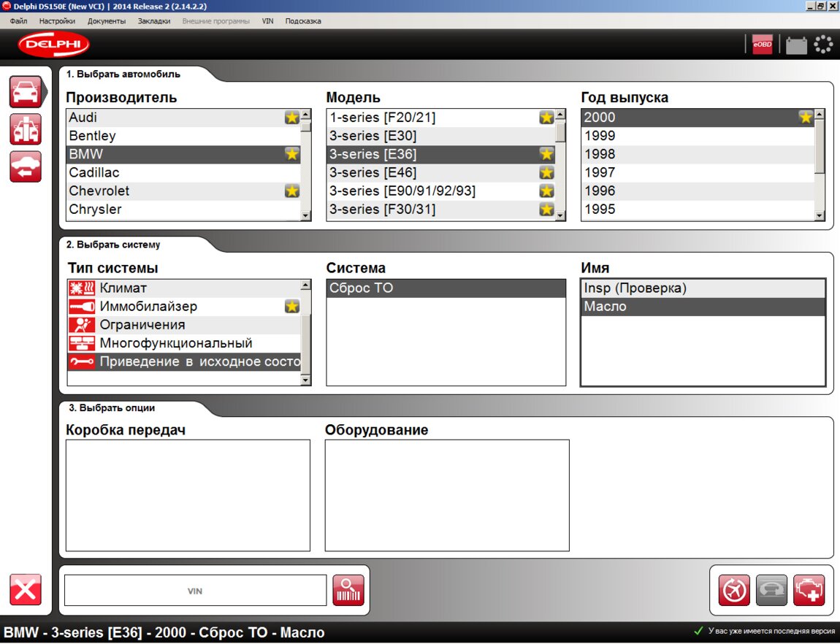Click the dotted connection status icon
Image resolution: width=840 pixels, height=644 pixels.
[823, 45]
